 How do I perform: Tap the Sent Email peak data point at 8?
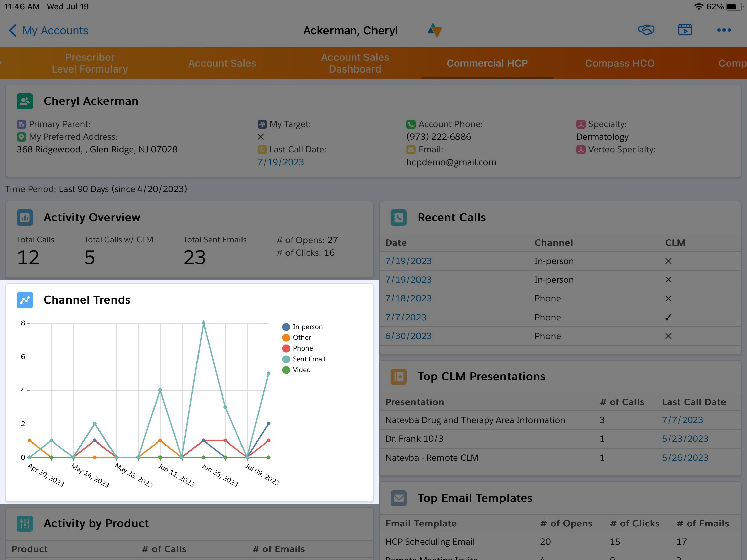point(203,323)
